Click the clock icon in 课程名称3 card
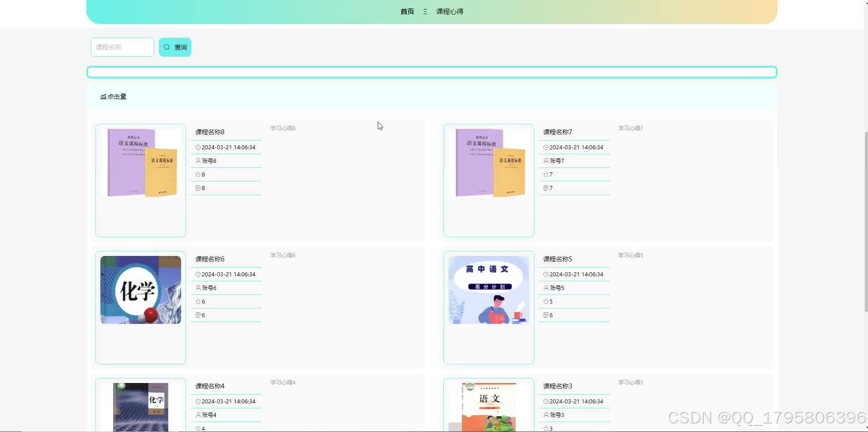868x432 pixels. point(546,402)
